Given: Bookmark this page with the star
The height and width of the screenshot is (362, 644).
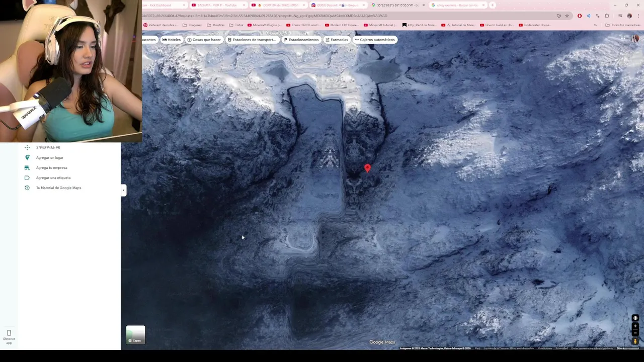Looking at the screenshot, I should pos(567,16).
